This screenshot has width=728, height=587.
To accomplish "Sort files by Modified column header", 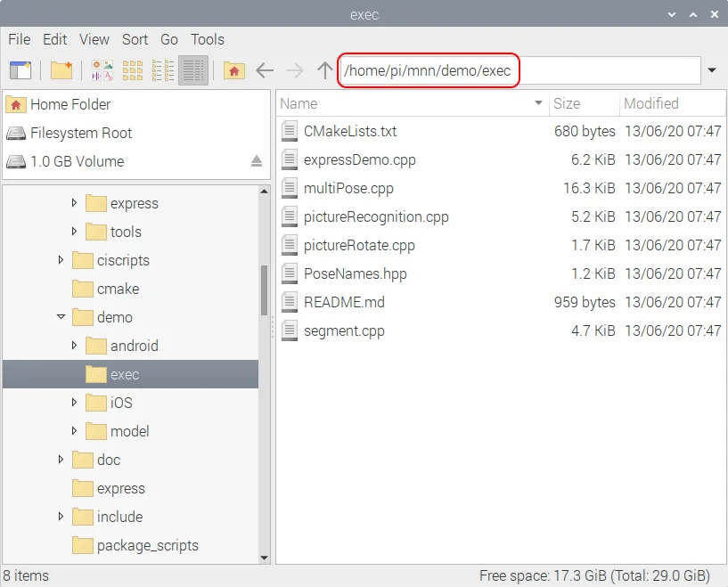I will click(672, 103).
